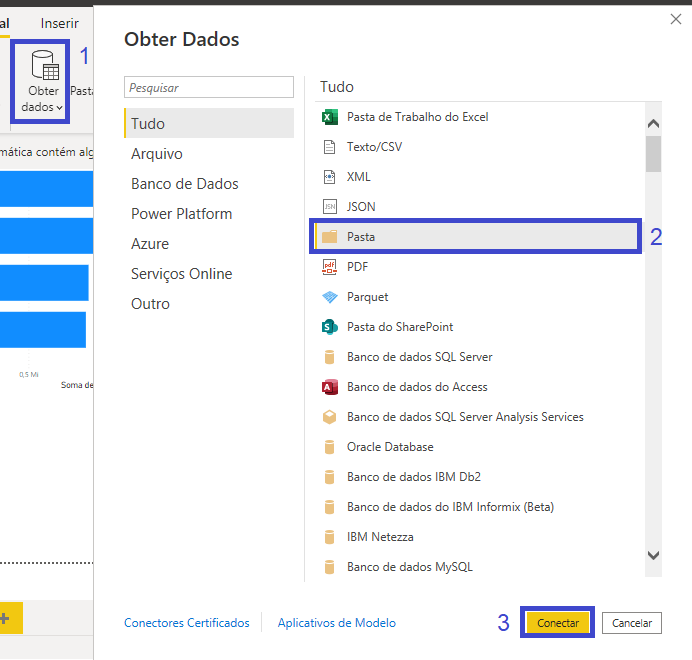
Task: Click the Oracle Database icon
Action: pyautogui.click(x=329, y=447)
